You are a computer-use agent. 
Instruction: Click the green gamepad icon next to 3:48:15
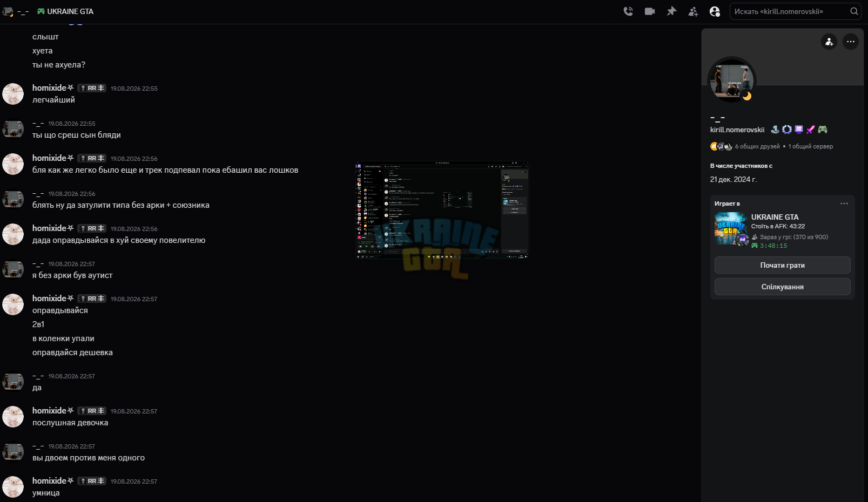click(755, 246)
